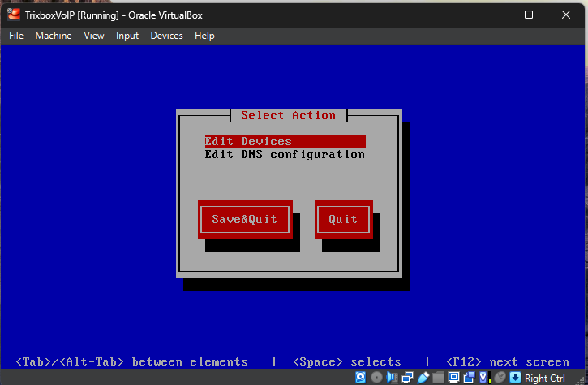
Task: Click the Quit button
Action: (x=344, y=220)
